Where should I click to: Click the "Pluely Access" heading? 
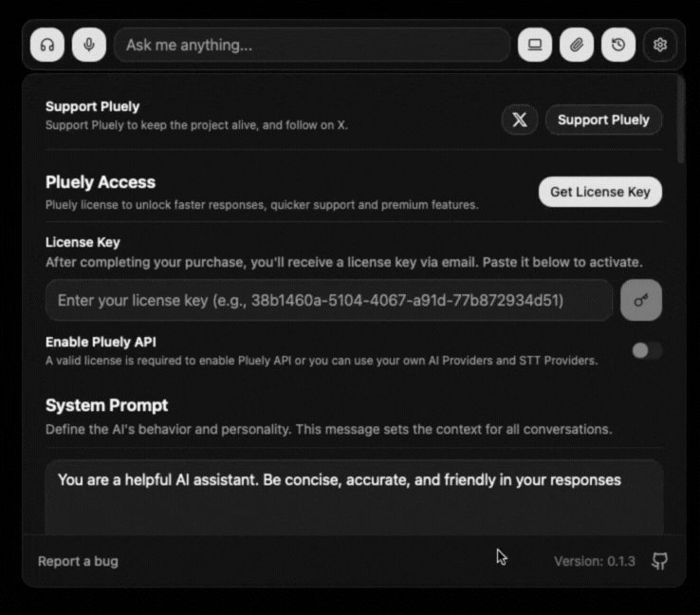[101, 182]
